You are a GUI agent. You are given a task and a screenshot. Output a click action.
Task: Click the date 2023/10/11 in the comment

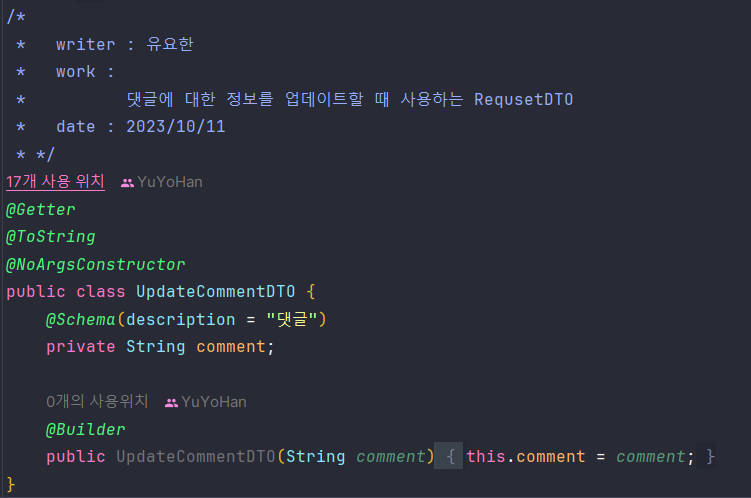pyautogui.click(x=175, y=127)
